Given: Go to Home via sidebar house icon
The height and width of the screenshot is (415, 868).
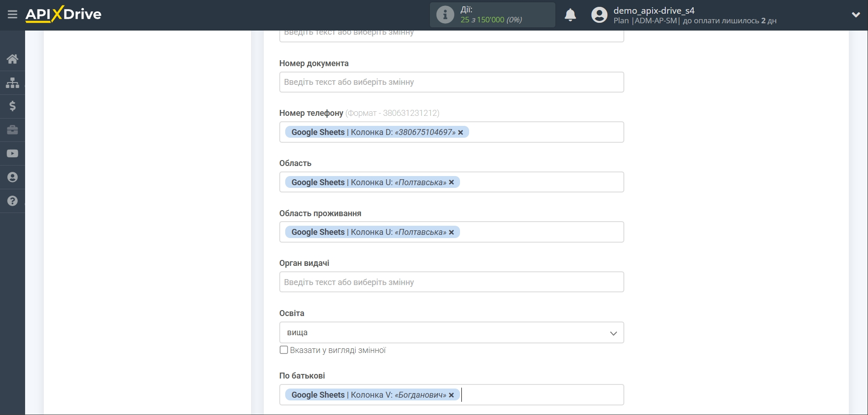Looking at the screenshot, I should tap(12, 59).
